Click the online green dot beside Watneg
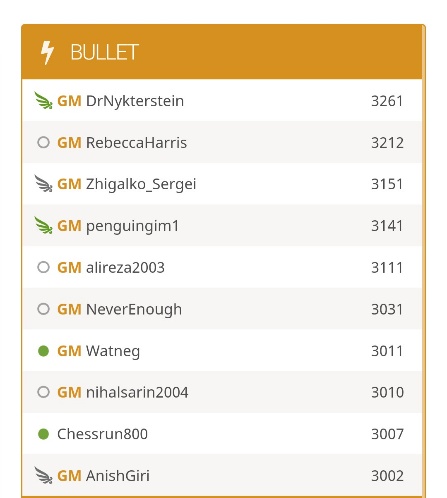Screen dimensions: 447x498 43,351
